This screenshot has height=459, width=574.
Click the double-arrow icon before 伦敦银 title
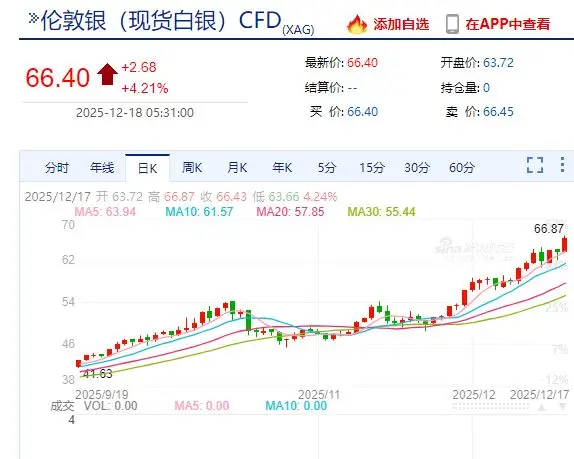[33, 18]
